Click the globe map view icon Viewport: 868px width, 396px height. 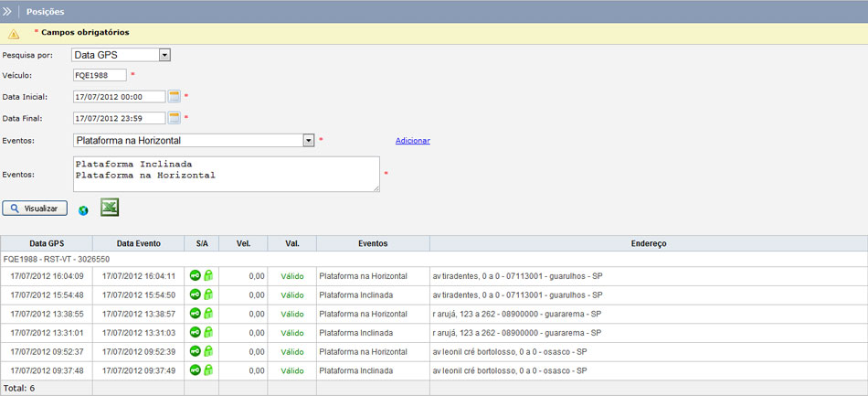coord(83,210)
